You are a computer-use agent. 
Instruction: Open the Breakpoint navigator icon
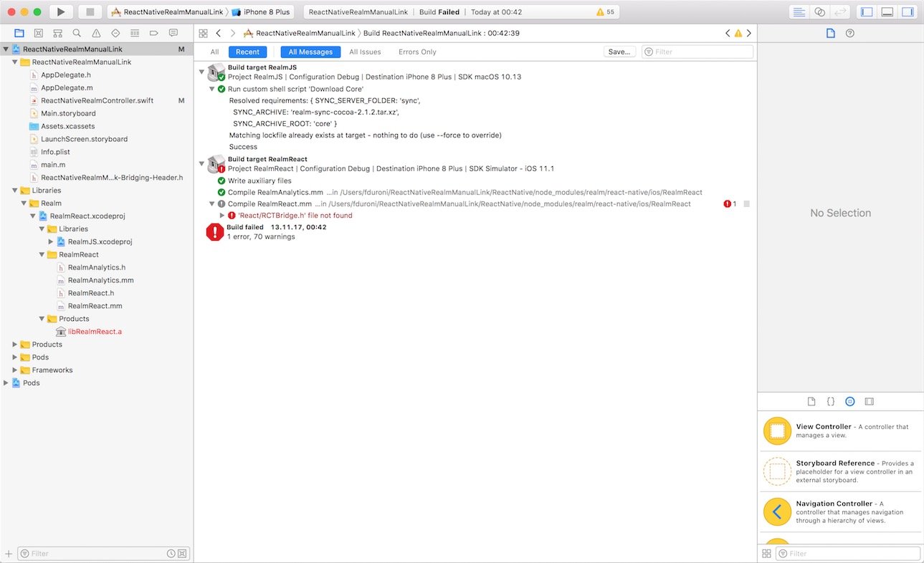click(153, 33)
